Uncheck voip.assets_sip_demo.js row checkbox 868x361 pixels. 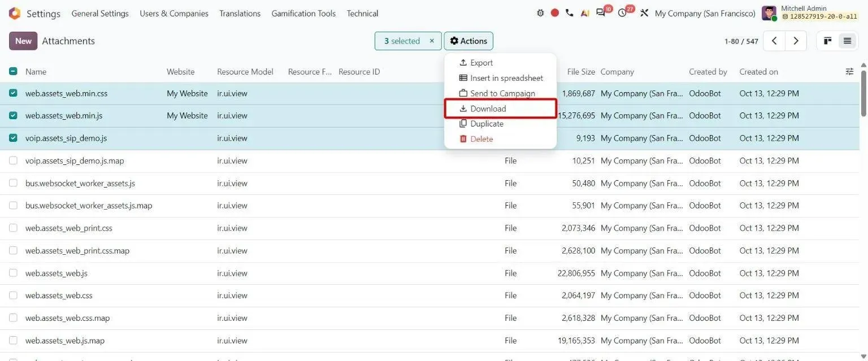click(x=13, y=138)
